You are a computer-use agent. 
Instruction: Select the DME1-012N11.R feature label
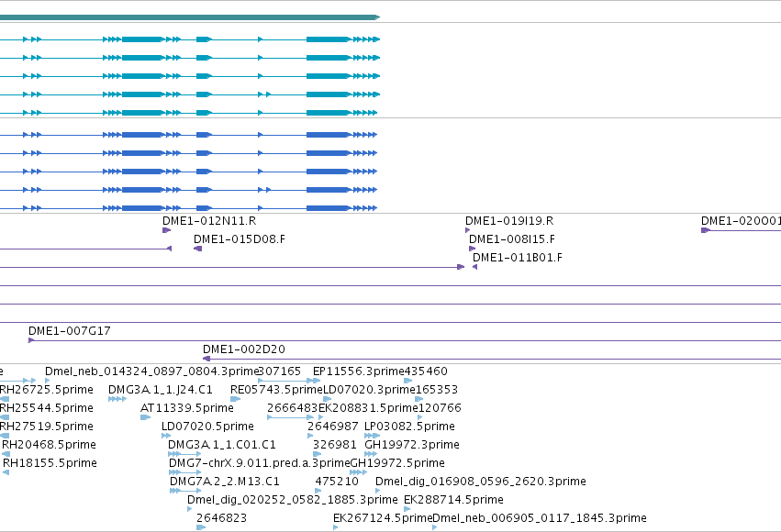click(209, 221)
